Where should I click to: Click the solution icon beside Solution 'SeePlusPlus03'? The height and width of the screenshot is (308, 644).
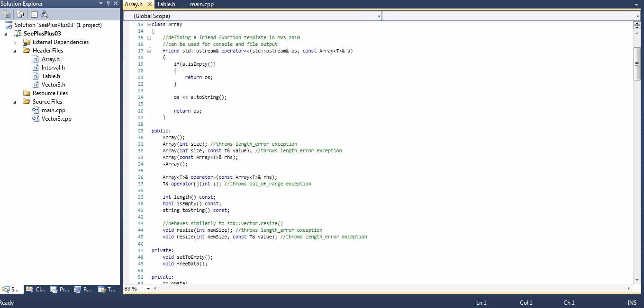pyautogui.click(x=9, y=25)
